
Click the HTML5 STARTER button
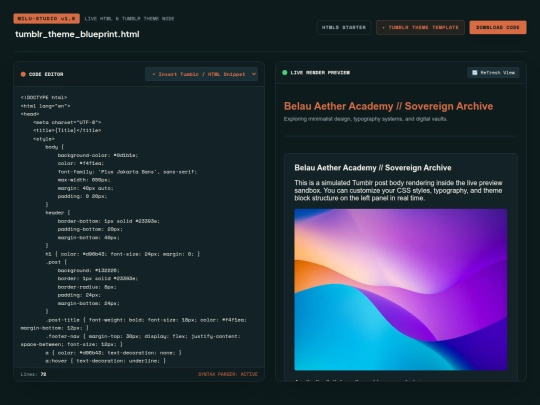344,28
